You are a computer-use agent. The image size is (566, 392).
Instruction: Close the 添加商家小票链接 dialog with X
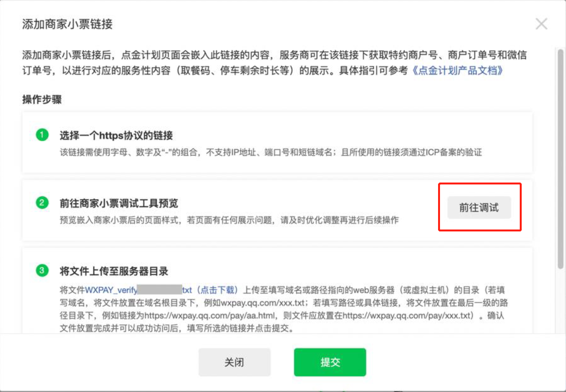541,24
